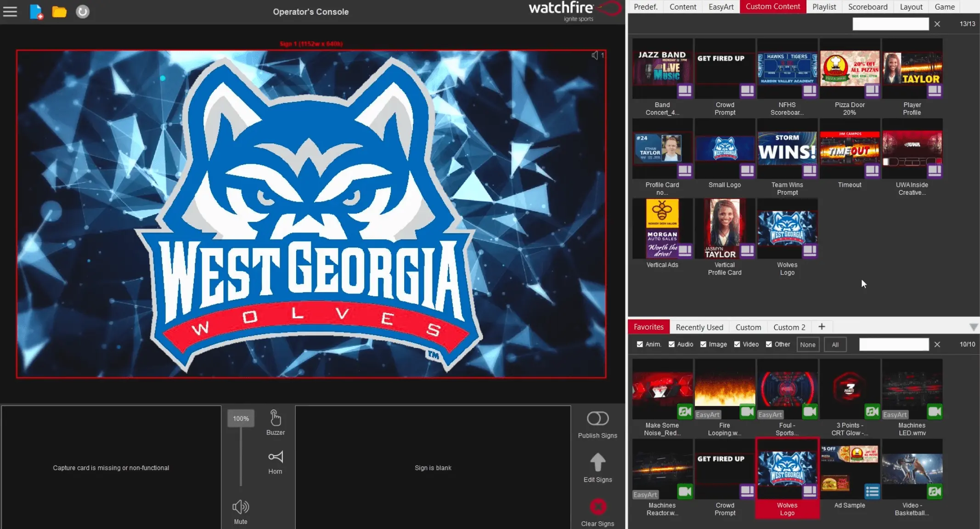This screenshot has height=529, width=980.
Task: Click the None filter button
Action: (807, 344)
